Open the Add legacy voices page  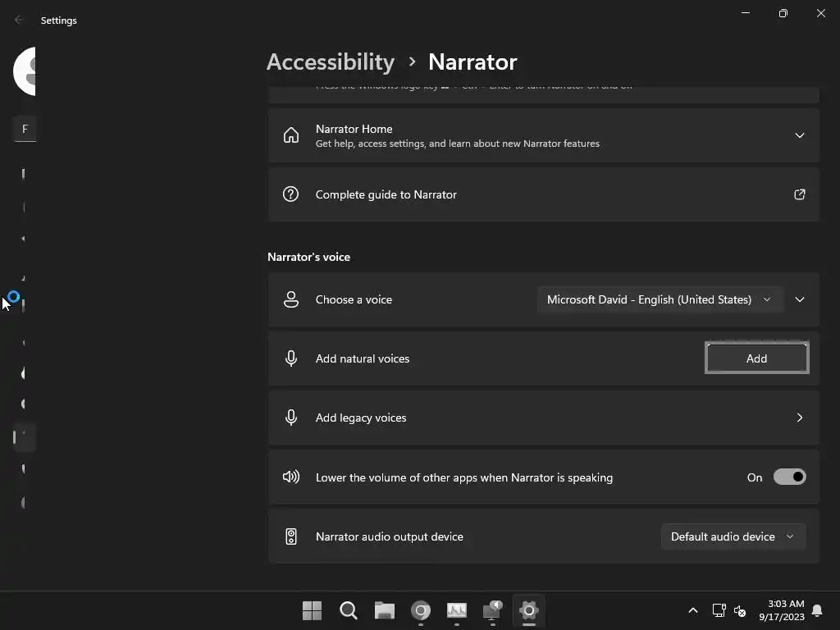[x=543, y=418]
